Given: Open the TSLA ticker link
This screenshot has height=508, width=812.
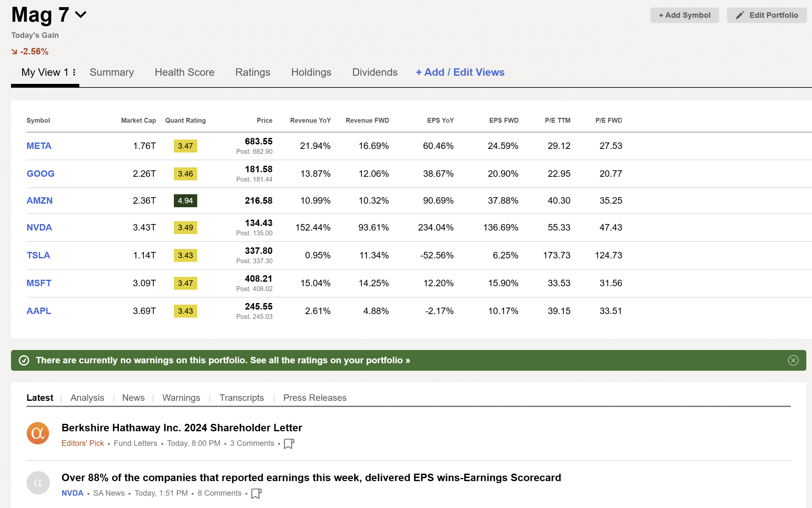Looking at the screenshot, I should [x=38, y=255].
